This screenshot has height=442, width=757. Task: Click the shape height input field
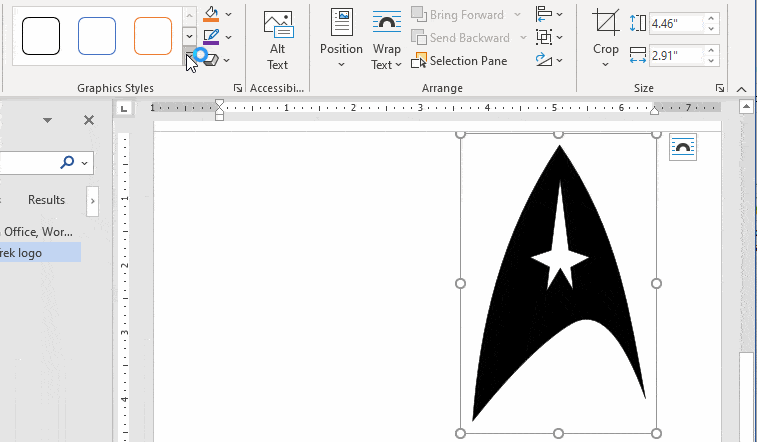[x=675, y=22]
